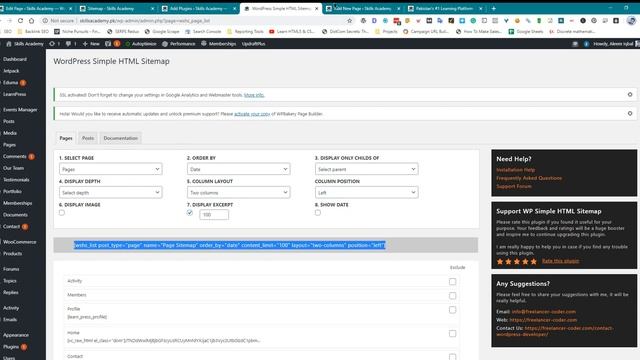
Task: Dismiss the WPBakery activation notice
Action: click(x=630, y=113)
